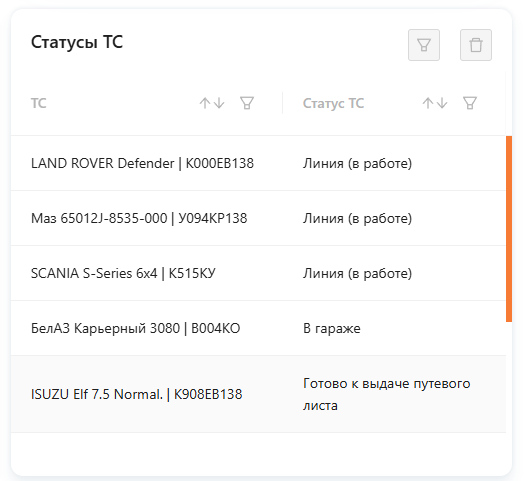This screenshot has width=525, height=481.
Task: Click status of LAND ROVER Defender row
Action: (x=357, y=163)
